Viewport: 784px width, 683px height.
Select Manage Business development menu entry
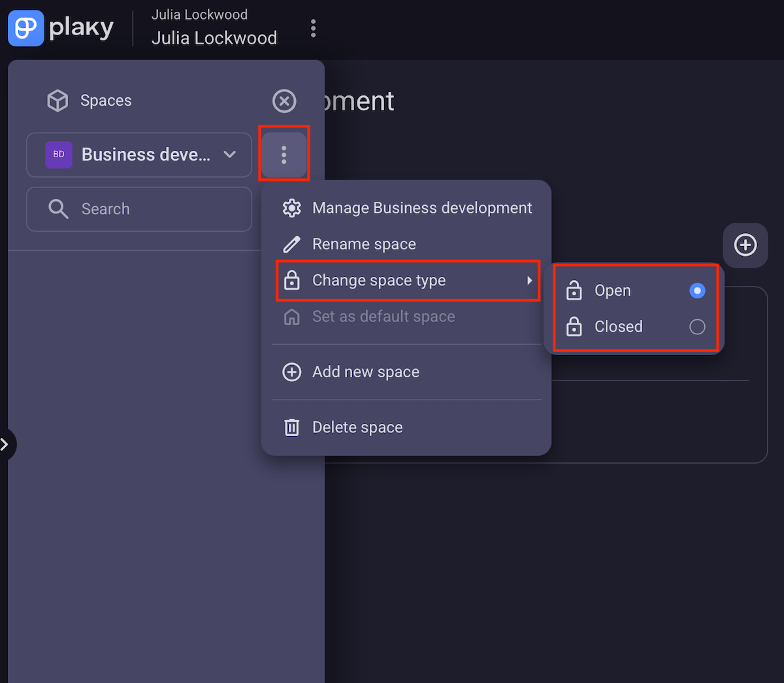(x=421, y=208)
